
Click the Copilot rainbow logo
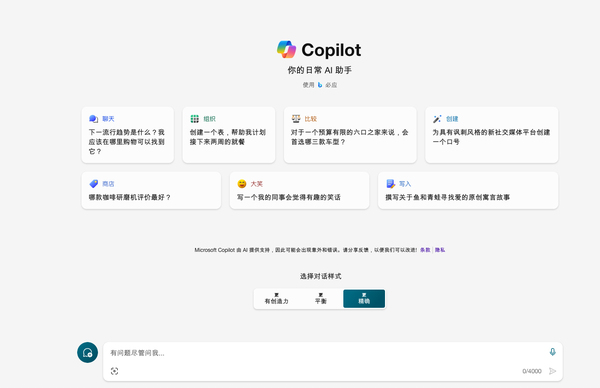coord(287,50)
